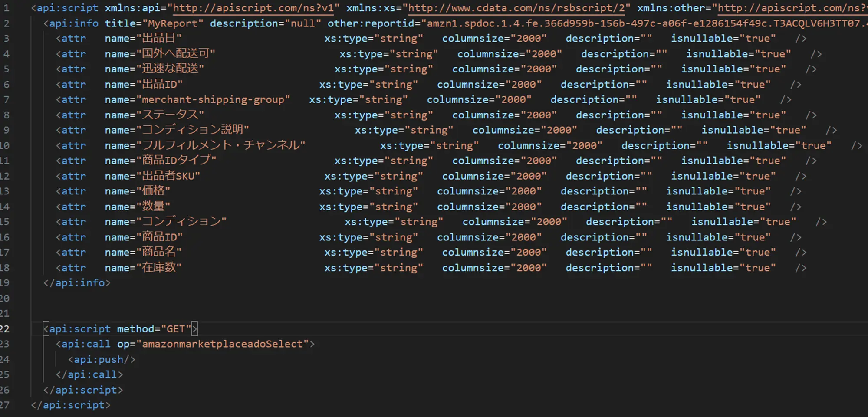
Task: Click the attribute name "出品ID"
Action: (160, 85)
